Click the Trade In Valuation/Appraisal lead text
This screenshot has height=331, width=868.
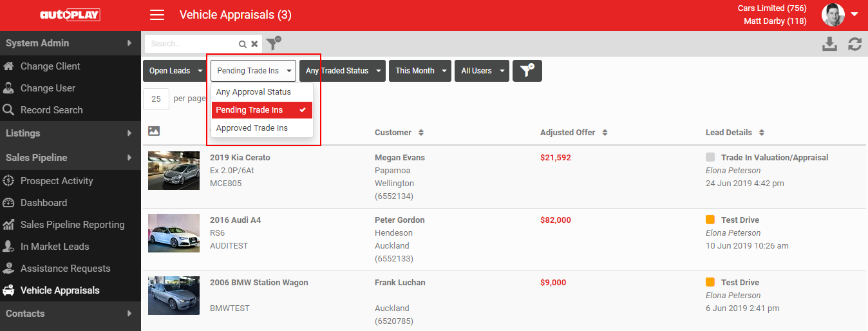(x=775, y=157)
